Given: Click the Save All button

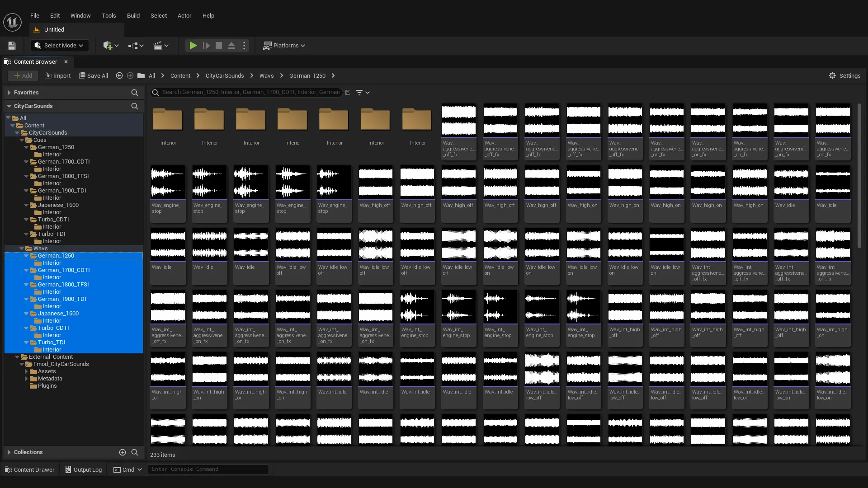Looking at the screenshot, I should [94, 76].
